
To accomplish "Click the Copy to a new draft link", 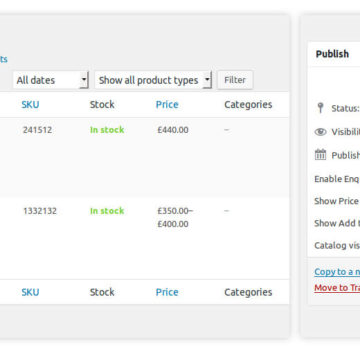I will point(337,272).
